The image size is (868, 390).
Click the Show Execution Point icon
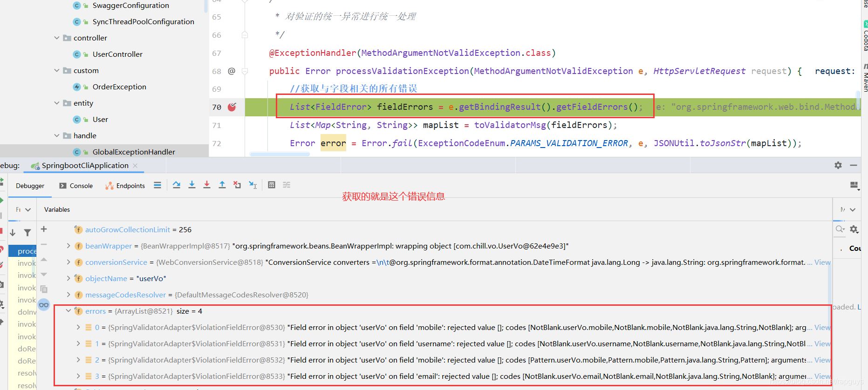157,185
